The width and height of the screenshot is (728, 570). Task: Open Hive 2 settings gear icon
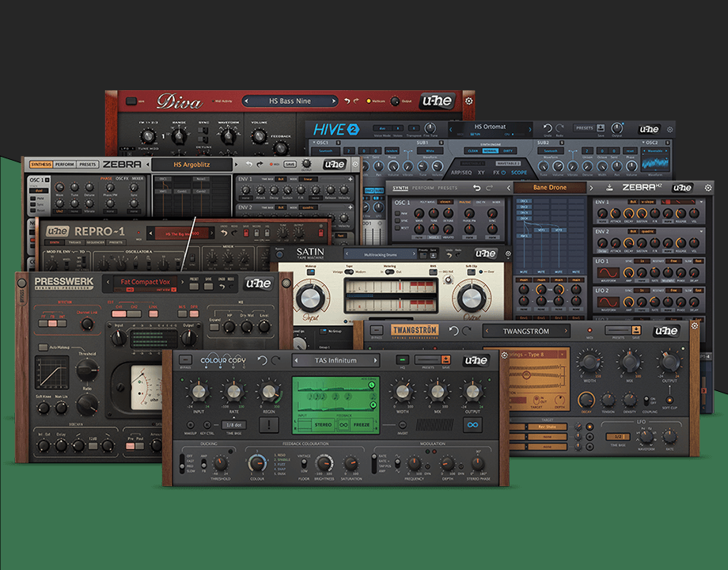tap(669, 130)
